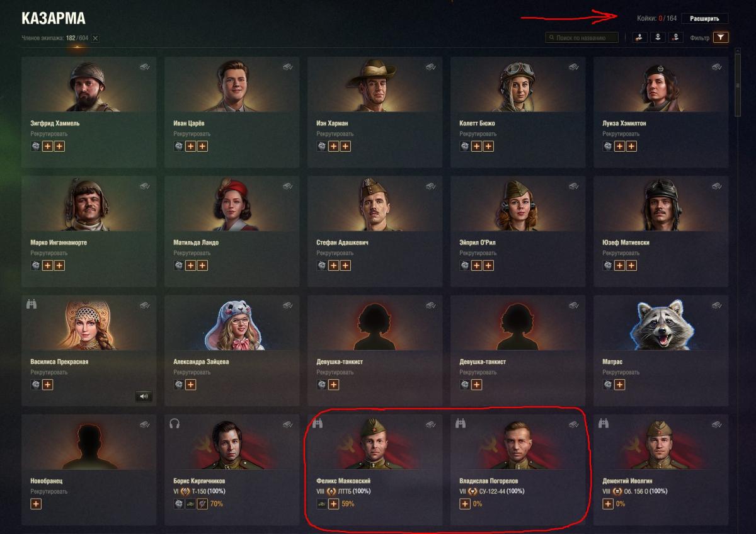Toggle the middle tankman filter icon

click(x=658, y=37)
